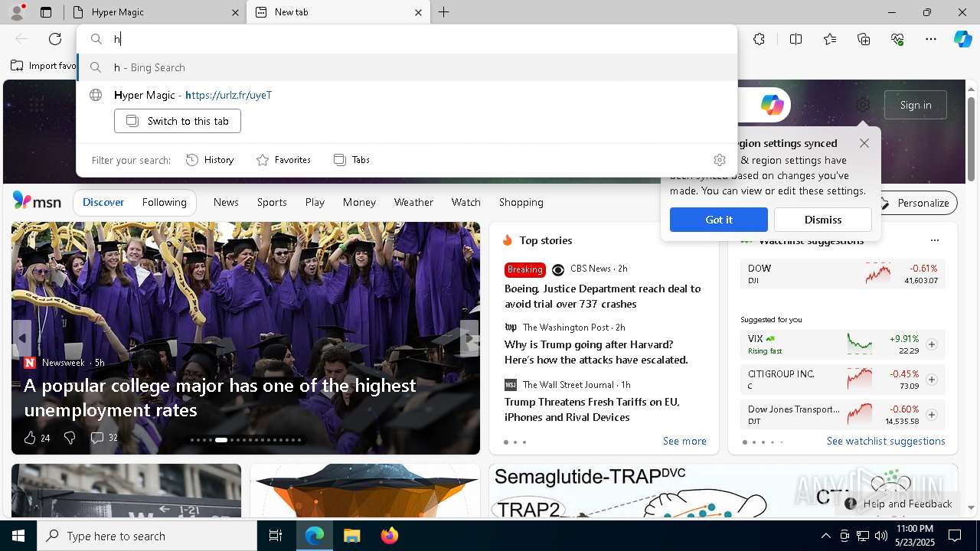Add VIX to watchlist
This screenshot has height=551, width=980.
coord(932,344)
